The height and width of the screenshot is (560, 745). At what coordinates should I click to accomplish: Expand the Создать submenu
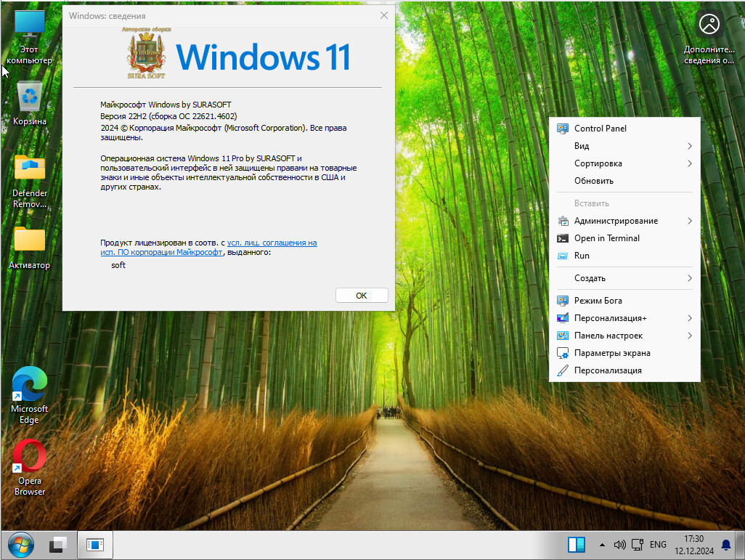pyautogui.click(x=624, y=278)
